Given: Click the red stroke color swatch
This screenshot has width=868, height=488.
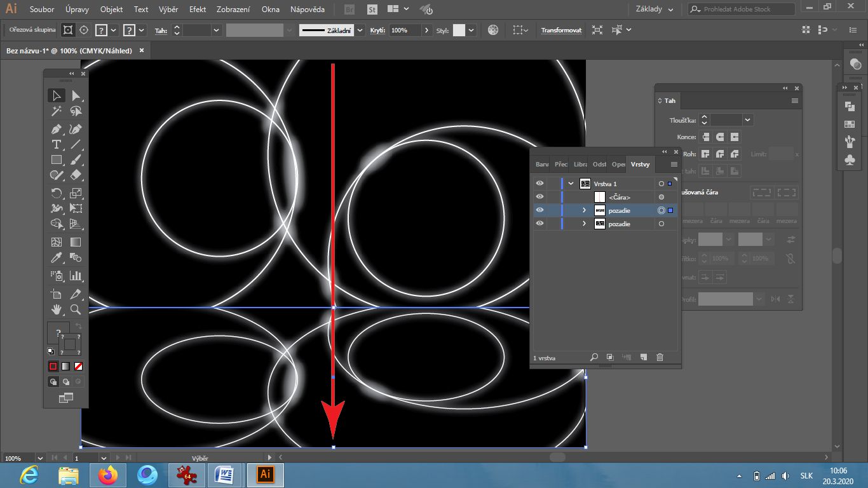Looking at the screenshot, I should (53, 366).
